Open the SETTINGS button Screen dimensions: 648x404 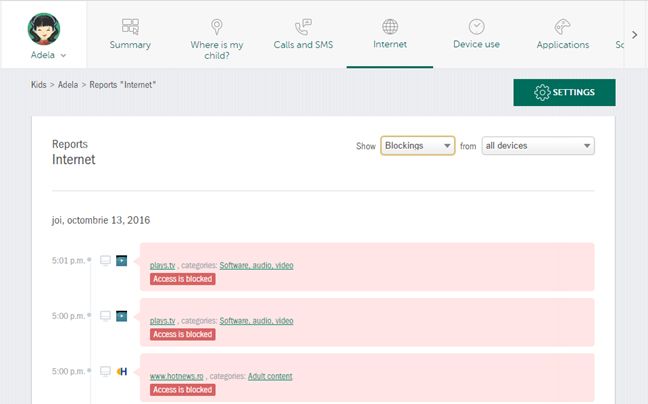564,93
